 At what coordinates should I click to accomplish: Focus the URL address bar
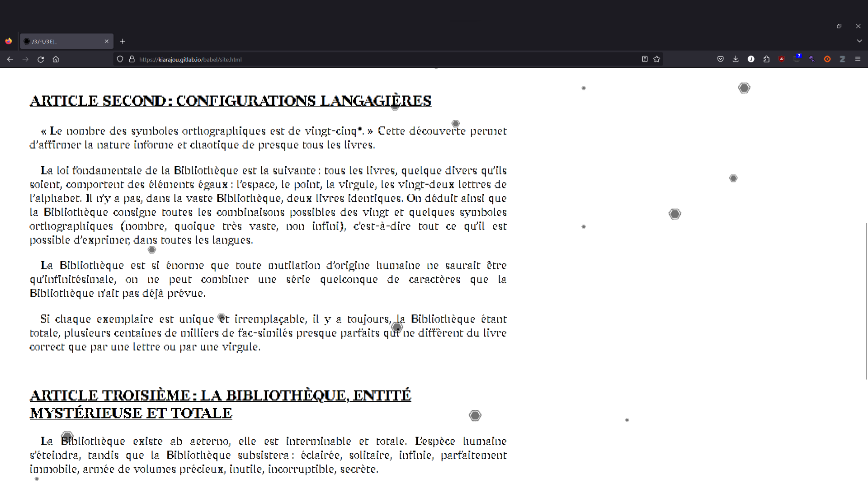click(x=389, y=59)
